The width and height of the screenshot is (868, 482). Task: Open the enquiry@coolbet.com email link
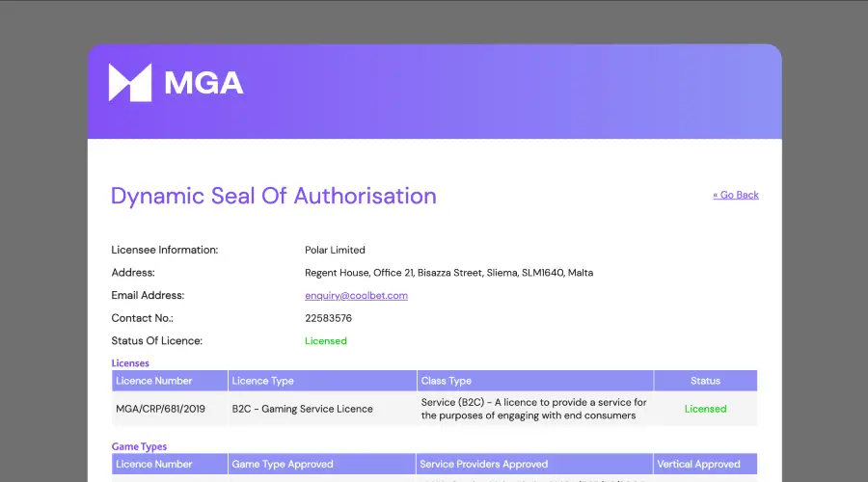click(356, 296)
